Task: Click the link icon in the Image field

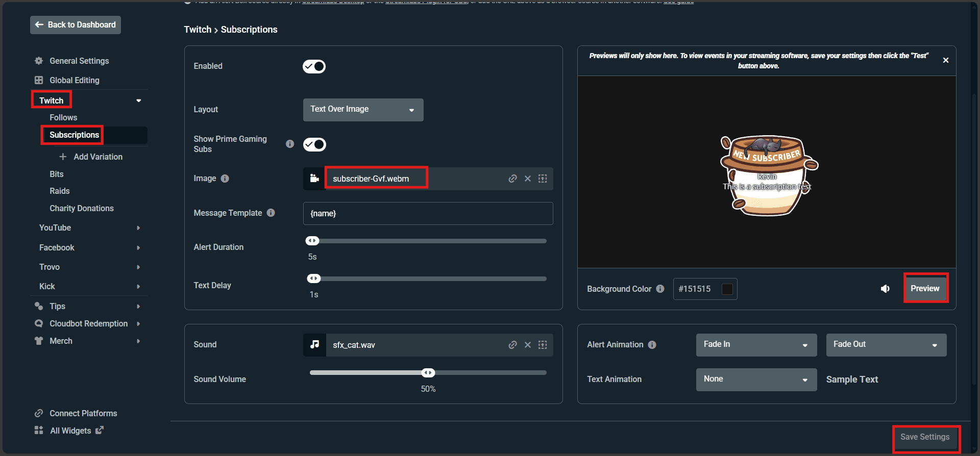Action: pos(513,179)
